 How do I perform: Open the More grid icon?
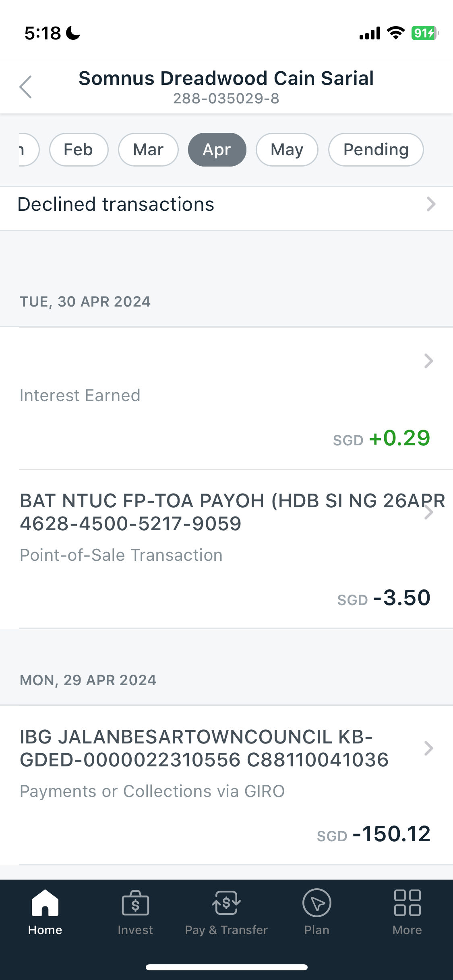(407, 903)
